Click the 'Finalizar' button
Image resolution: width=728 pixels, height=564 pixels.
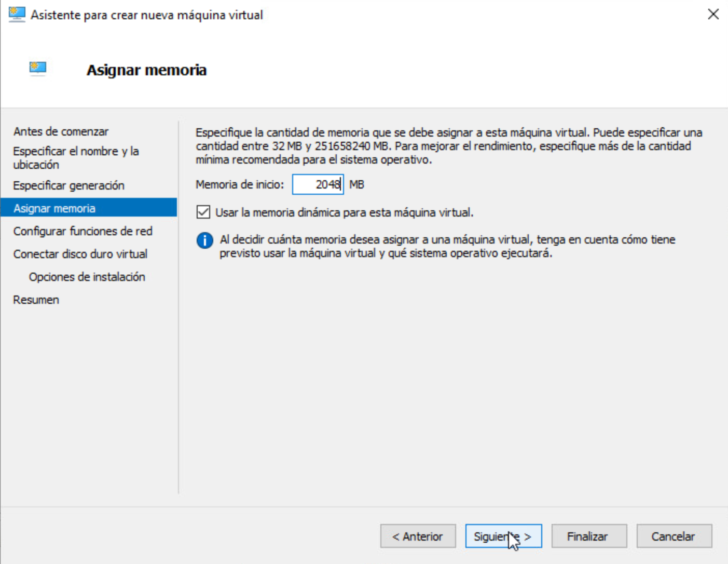589,536
